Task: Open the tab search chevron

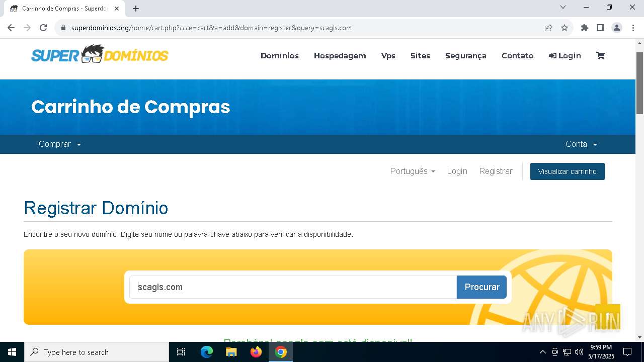Action: pos(563,7)
